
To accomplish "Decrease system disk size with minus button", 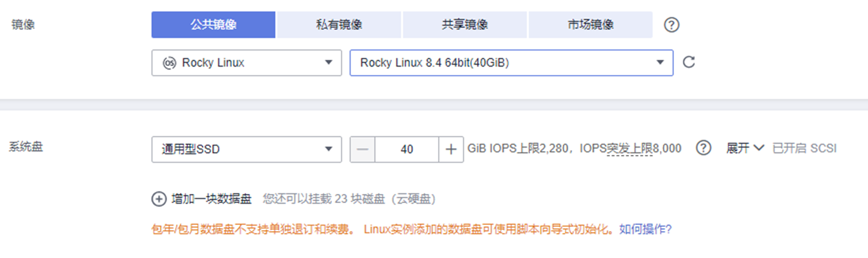I will (362, 149).
